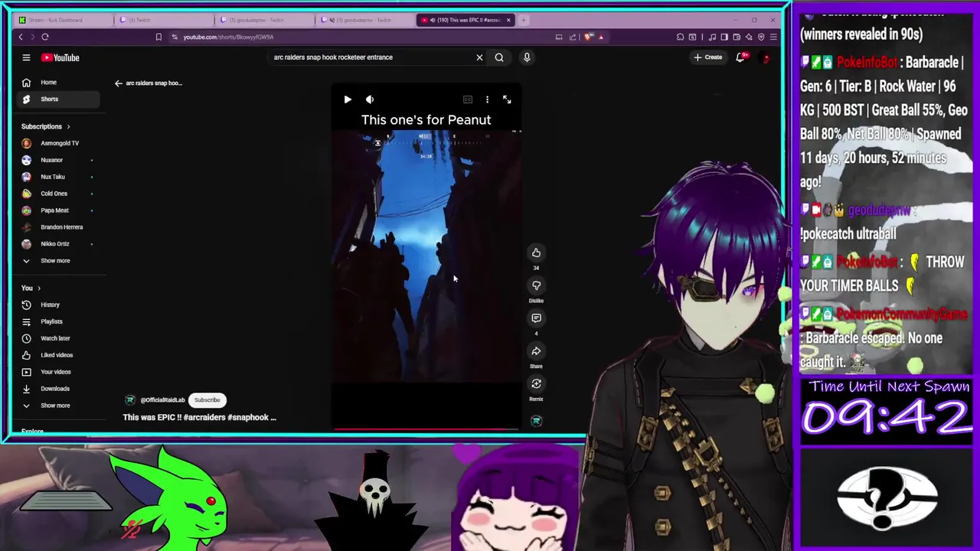Open comments on the Short
Screen dimensions: 980x551
(x=536, y=318)
